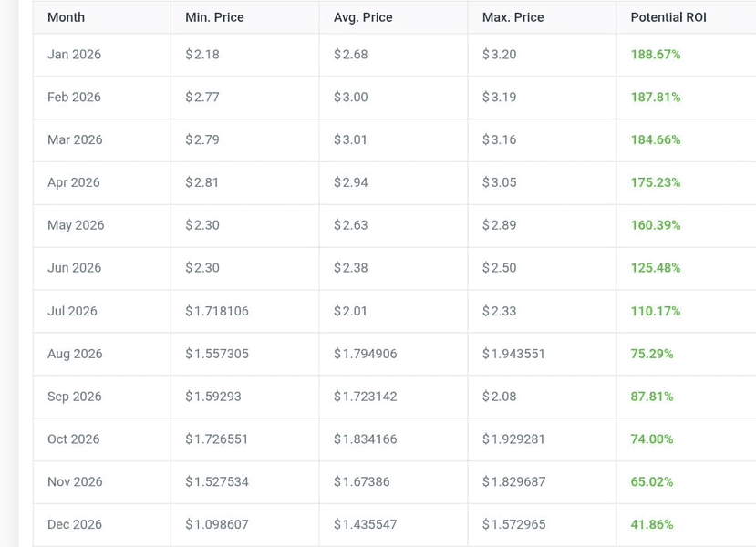Click the 175.23% ROI for Apr 2026
Image resolution: width=756 pixels, height=547 pixels.
click(655, 182)
